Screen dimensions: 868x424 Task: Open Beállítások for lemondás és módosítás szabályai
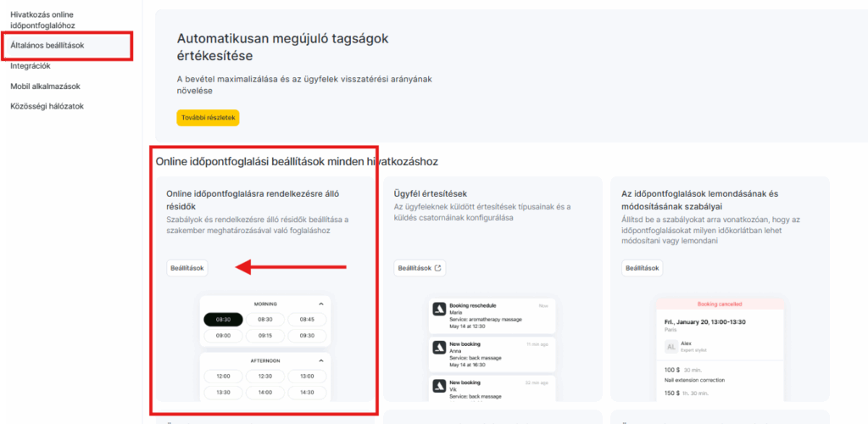[x=642, y=268]
